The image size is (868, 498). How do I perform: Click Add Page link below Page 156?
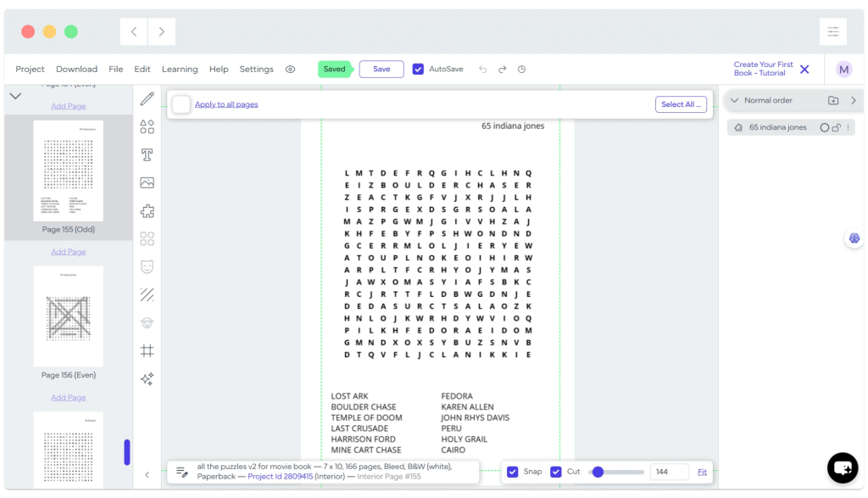coord(68,397)
